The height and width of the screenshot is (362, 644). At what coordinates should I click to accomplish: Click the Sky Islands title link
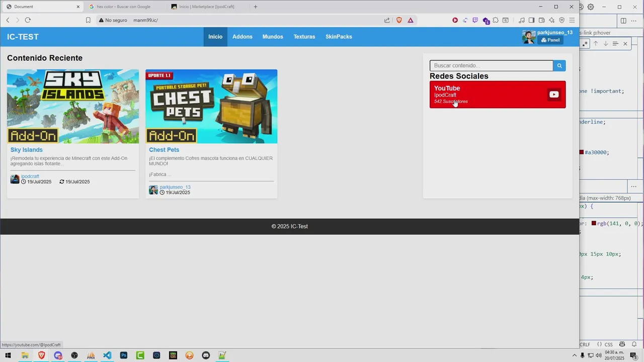coord(27,150)
